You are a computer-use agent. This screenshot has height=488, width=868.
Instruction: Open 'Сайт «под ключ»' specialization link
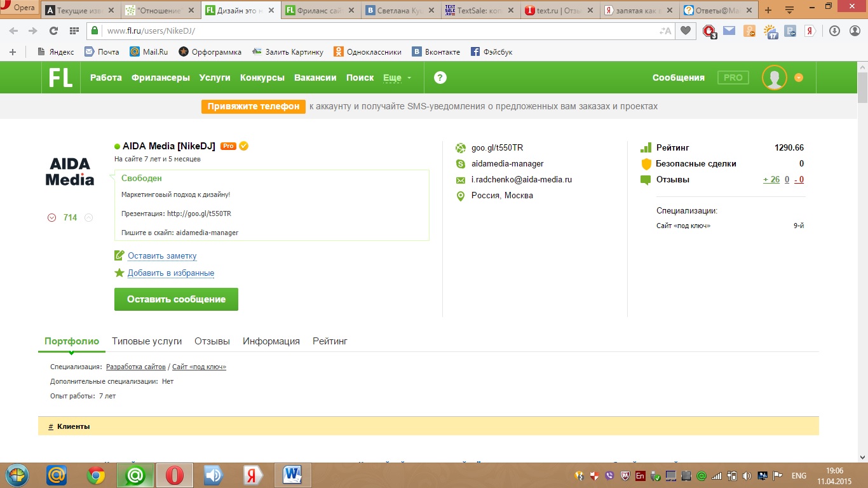(199, 367)
